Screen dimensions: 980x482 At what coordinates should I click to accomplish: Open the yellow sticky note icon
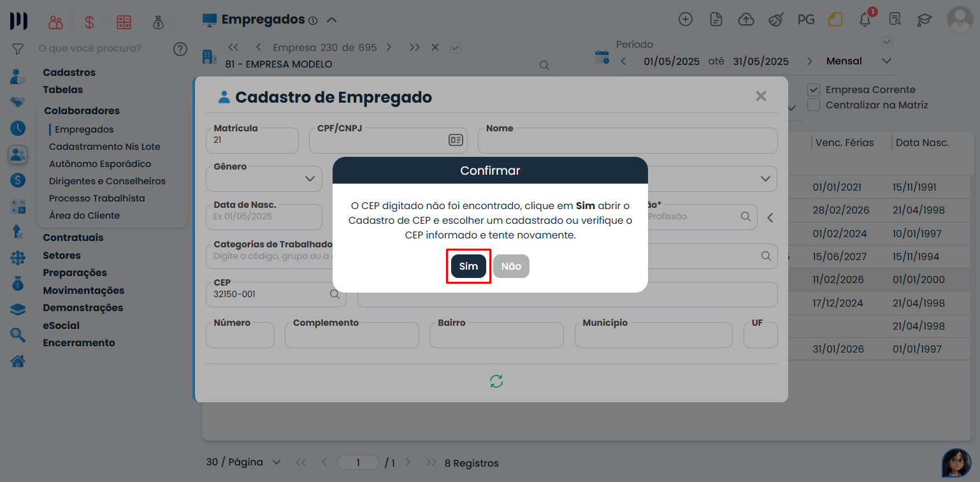(x=835, y=19)
